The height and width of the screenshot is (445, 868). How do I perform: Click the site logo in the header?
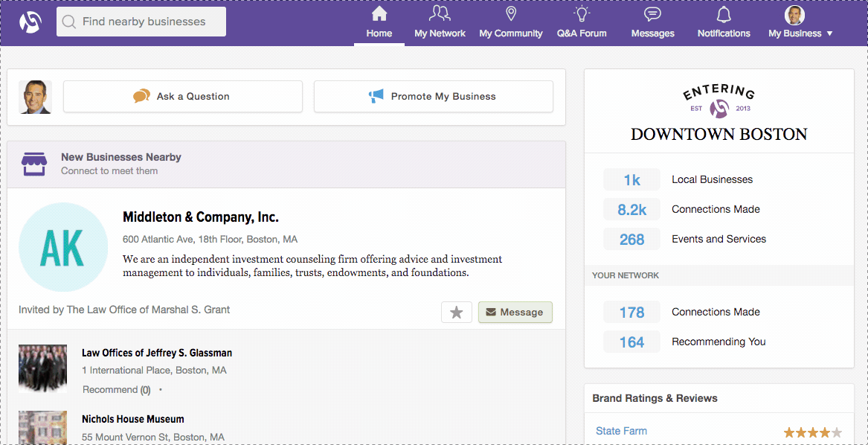pyautogui.click(x=30, y=22)
